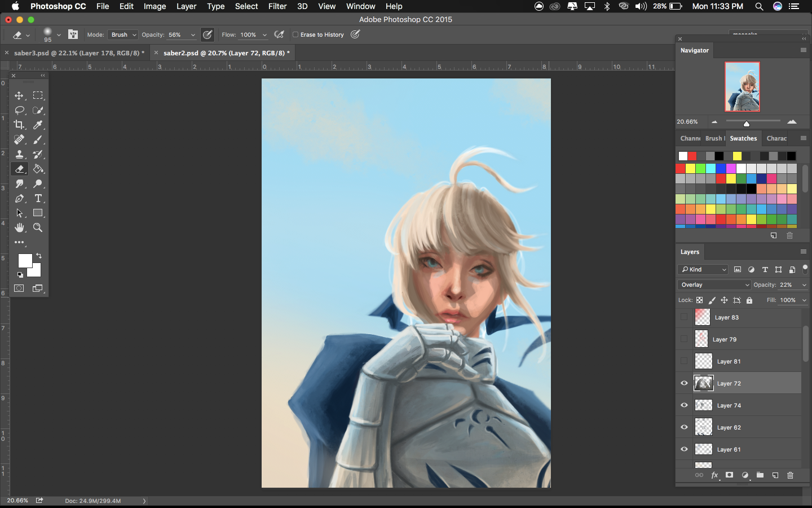Image resolution: width=812 pixels, height=508 pixels.
Task: Select the Crop tool
Action: tap(19, 125)
